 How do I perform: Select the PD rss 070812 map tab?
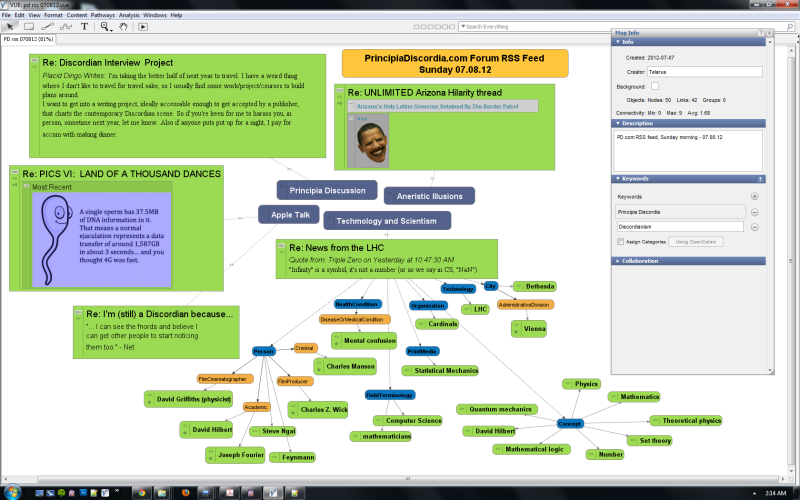(28, 39)
